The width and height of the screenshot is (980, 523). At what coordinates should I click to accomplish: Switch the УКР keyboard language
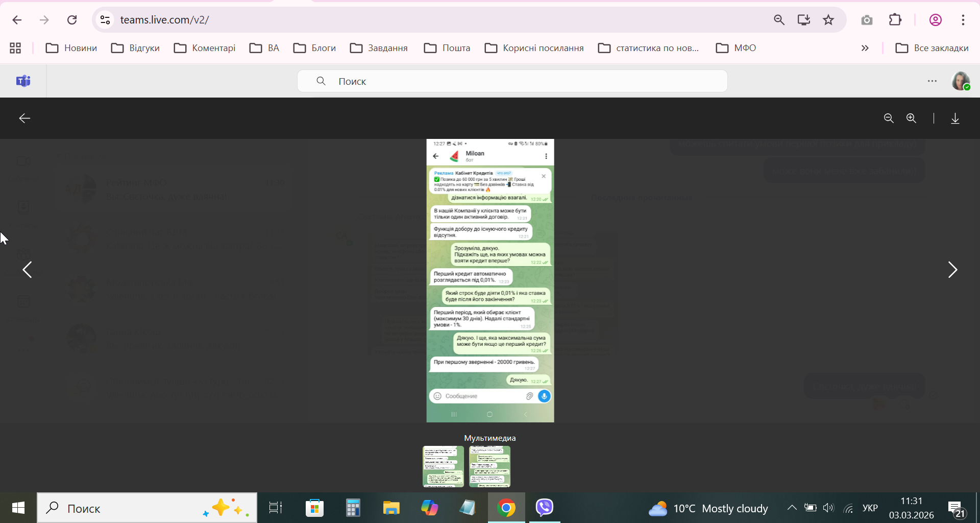pos(870,508)
